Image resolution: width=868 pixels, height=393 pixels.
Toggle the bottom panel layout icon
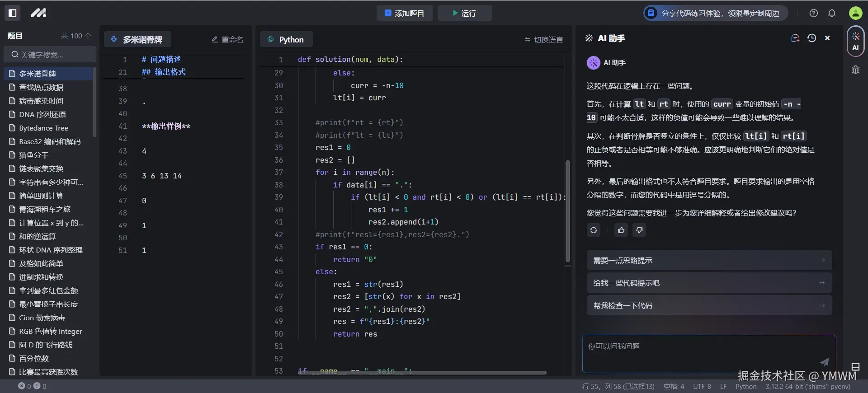point(855,367)
